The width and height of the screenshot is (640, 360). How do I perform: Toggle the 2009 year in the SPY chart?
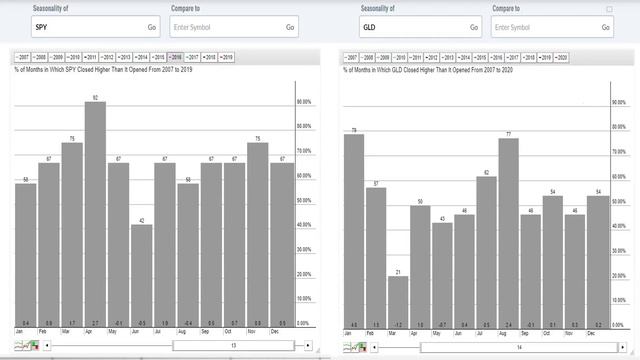coord(56,58)
